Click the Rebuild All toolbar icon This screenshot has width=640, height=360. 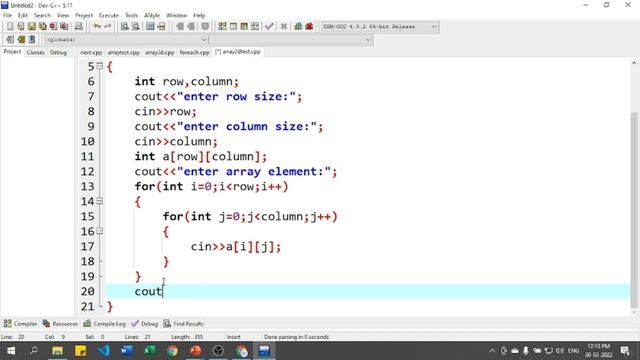tap(255, 27)
